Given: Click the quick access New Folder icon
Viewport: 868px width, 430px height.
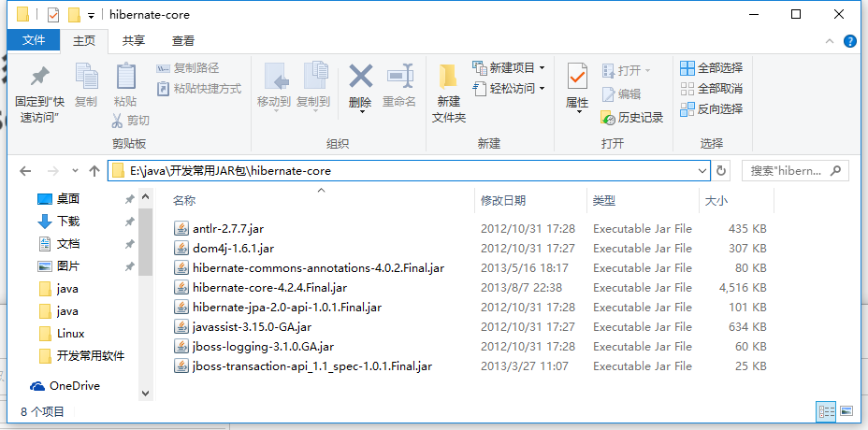Looking at the screenshot, I should (74, 14).
